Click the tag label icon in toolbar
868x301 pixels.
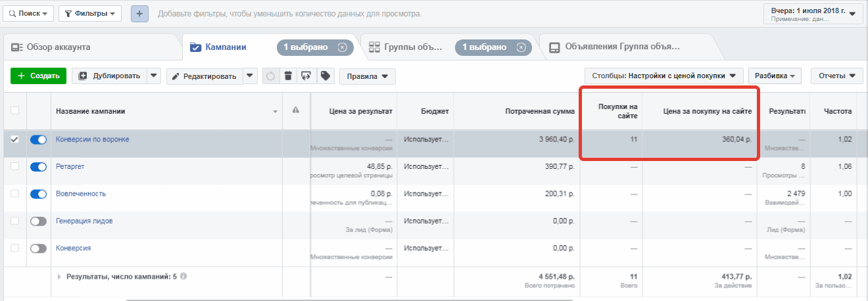[x=324, y=76]
